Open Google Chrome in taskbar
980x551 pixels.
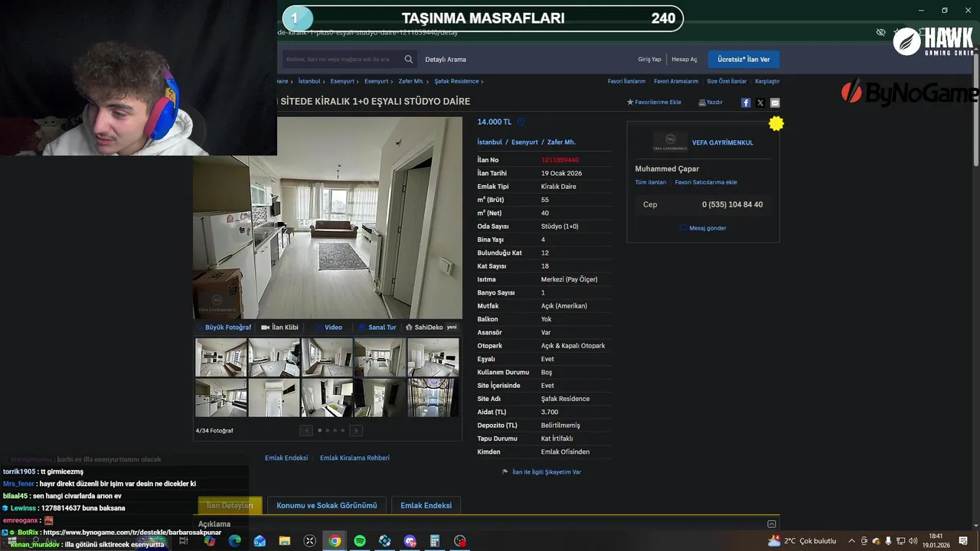coord(335,541)
